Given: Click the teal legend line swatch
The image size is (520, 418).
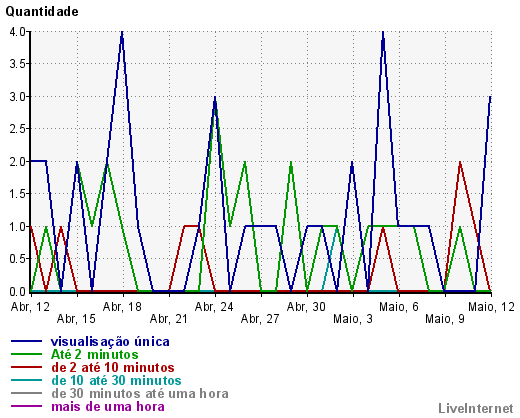Looking at the screenshot, I should [x=26, y=380].
